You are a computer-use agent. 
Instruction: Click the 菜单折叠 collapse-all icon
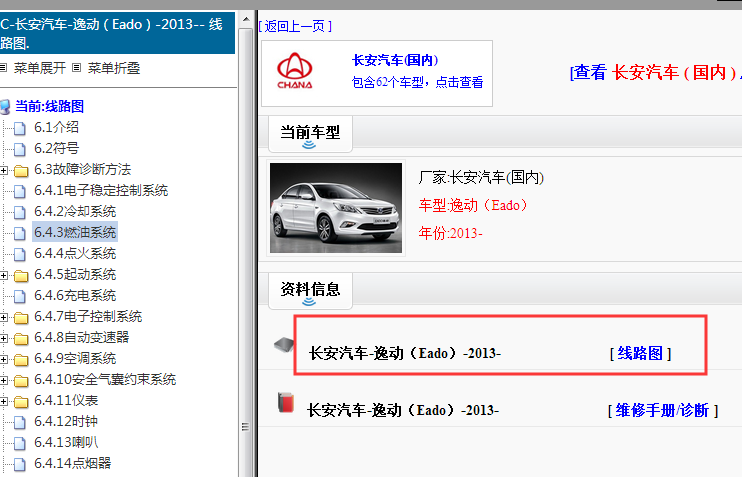tap(76, 68)
